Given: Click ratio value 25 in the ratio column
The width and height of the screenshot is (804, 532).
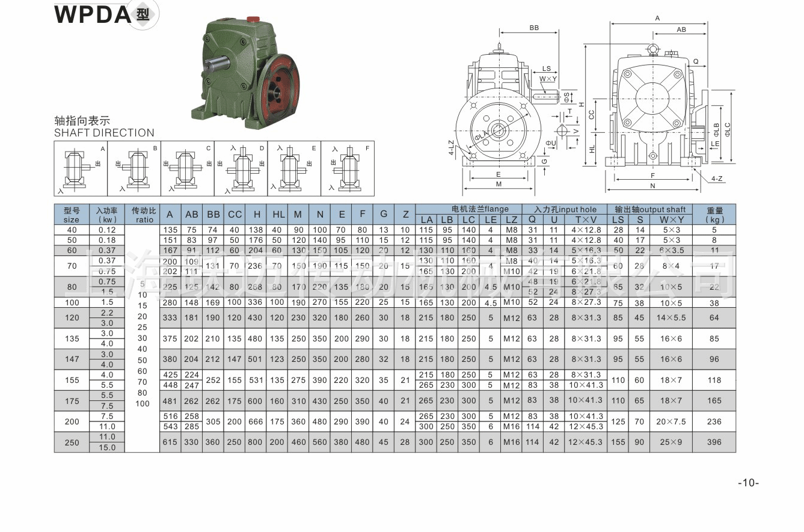Looking at the screenshot, I should point(143,327).
